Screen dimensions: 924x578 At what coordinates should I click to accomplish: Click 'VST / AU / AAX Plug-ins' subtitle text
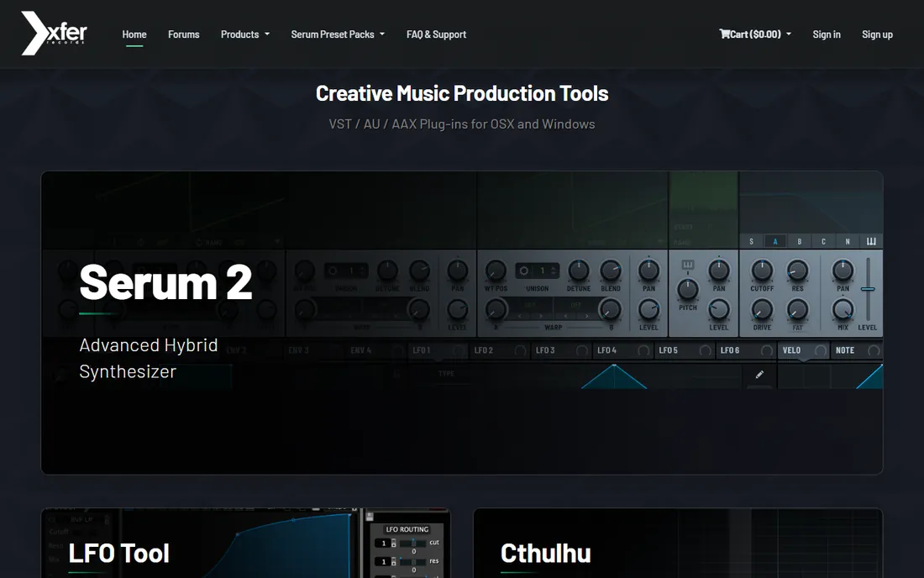tap(462, 124)
